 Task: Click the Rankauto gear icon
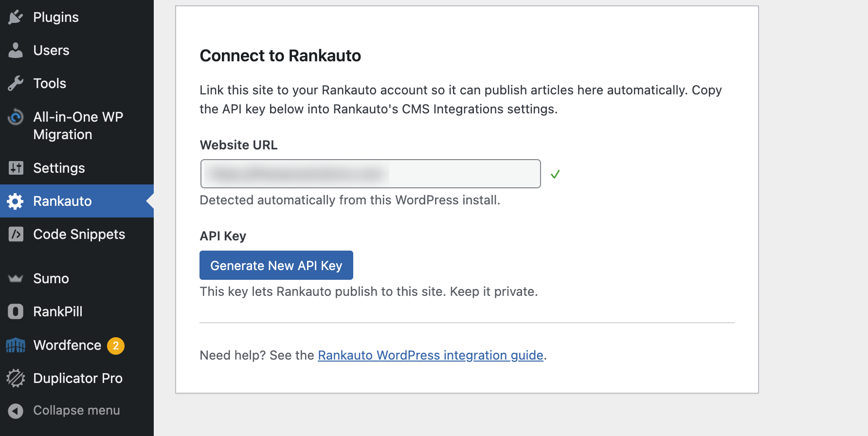pos(16,201)
